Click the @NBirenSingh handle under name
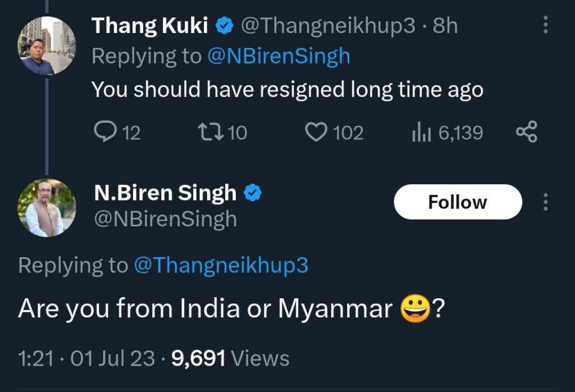 (x=165, y=219)
